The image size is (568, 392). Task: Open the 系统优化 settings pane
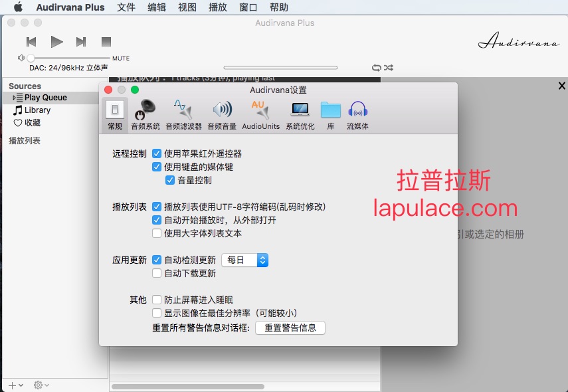[300, 114]
